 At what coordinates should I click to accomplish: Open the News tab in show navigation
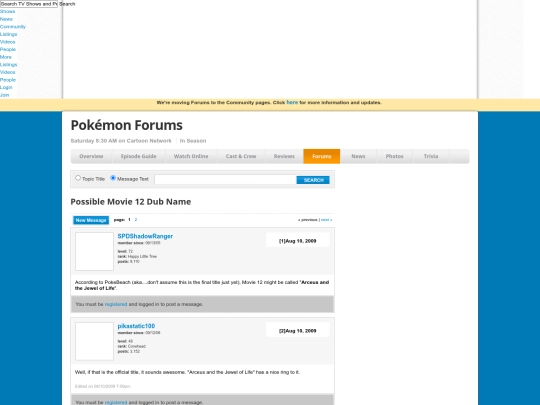coord(358,156)
